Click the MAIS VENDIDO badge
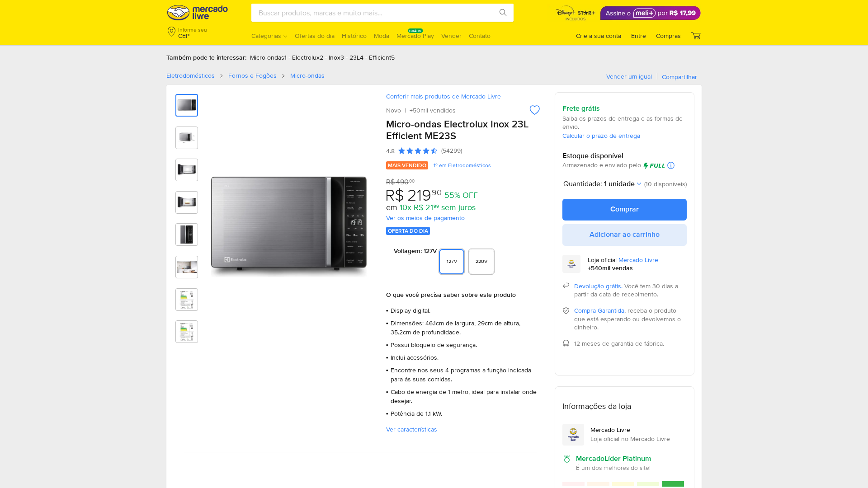Screen dimensions: 868x488 tap(407, 166)
